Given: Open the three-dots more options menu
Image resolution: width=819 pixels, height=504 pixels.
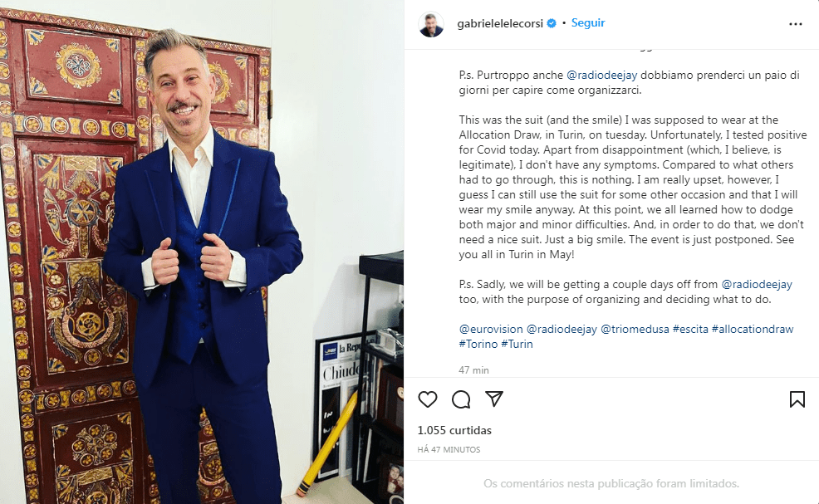Looking at the screenshot, I should coord(796,24).
